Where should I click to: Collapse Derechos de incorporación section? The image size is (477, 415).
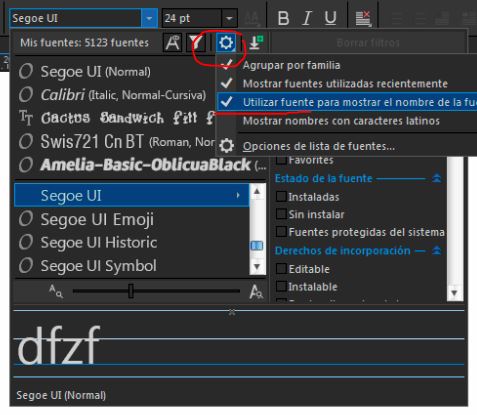tap(436, 250)
